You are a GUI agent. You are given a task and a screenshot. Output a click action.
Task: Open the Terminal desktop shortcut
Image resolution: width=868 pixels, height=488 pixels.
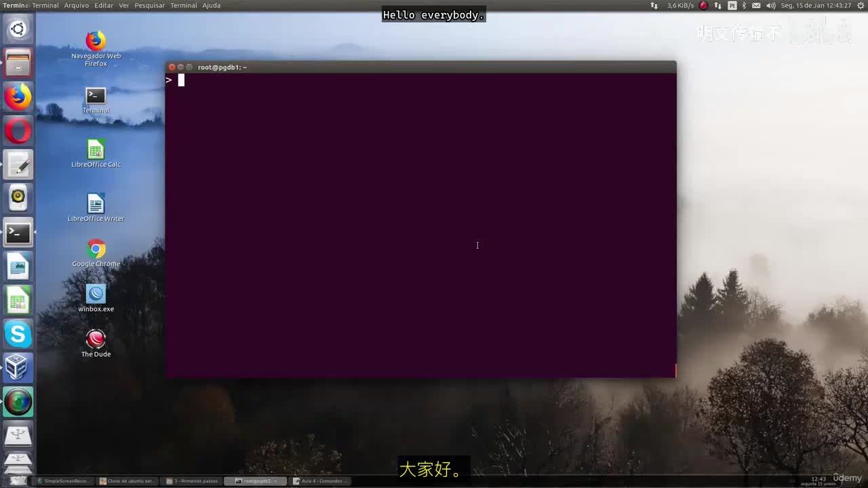tap(96, 100)
